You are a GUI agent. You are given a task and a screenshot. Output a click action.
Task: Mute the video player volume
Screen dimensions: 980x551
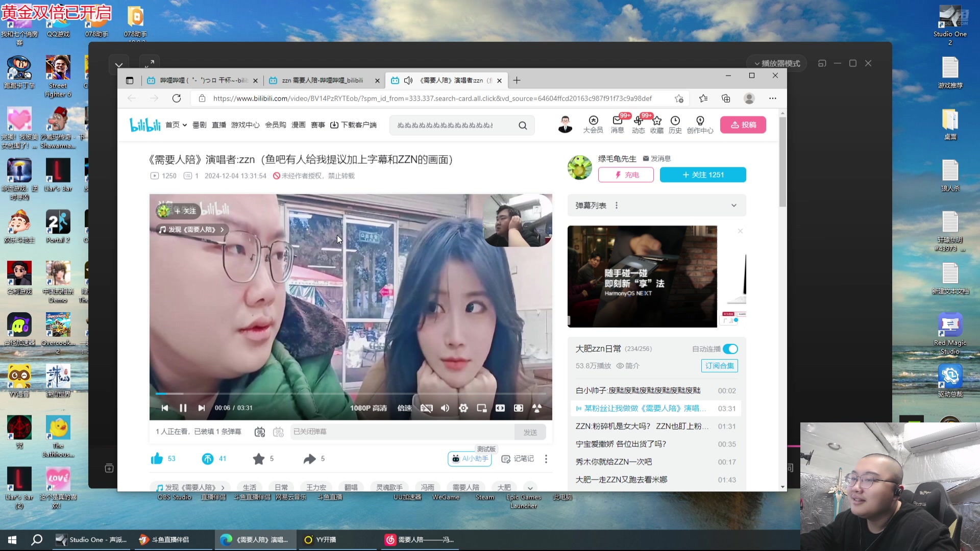[x=445, y=408]
